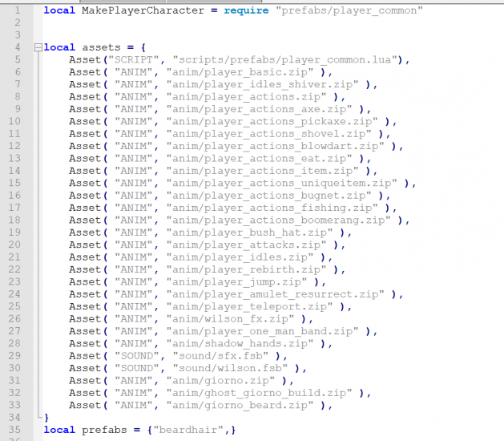Click line number 4 in the margin
504x441 pixels.
[18, 47]
